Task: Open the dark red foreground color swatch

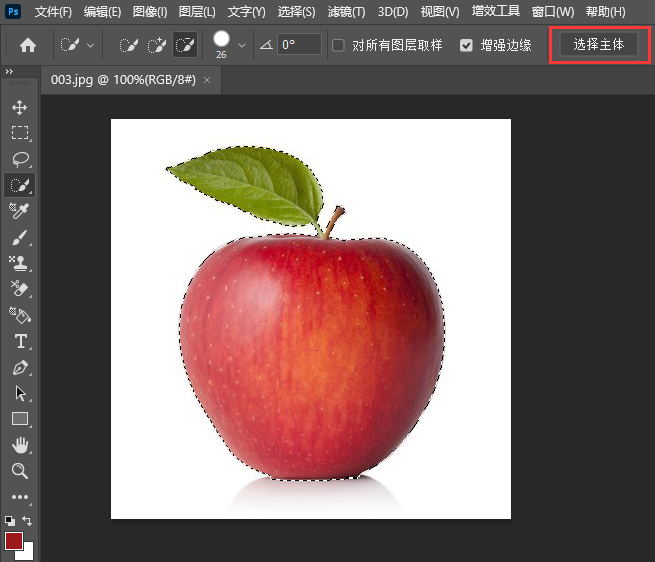Action: tap(13, 541)
